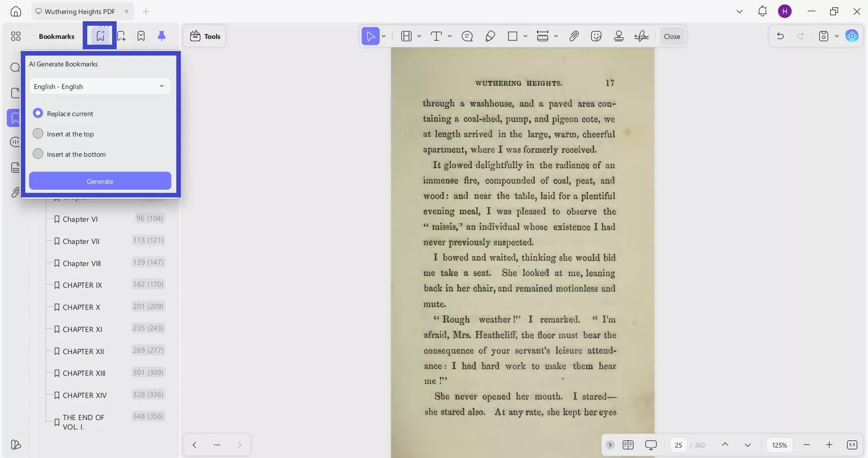Select the cursor selection tool
The width and height of the screenshot is (868, 458).
370,36
